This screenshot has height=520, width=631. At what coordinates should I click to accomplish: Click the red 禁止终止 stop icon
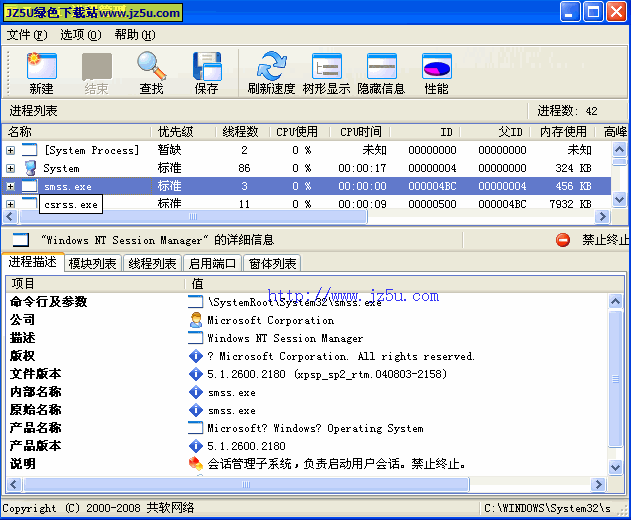tap(563, 240)
